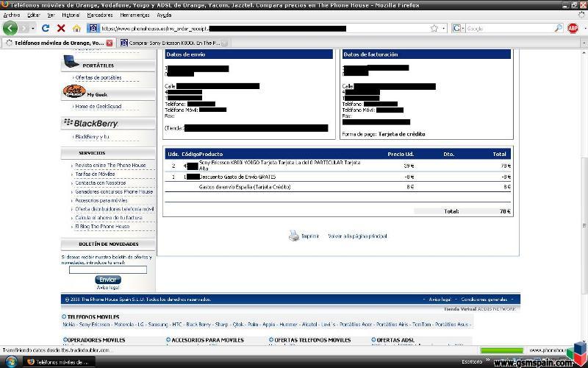Open the Google search engine dropdown
Screen dimensions: 588x368
(x=459, y=28)
